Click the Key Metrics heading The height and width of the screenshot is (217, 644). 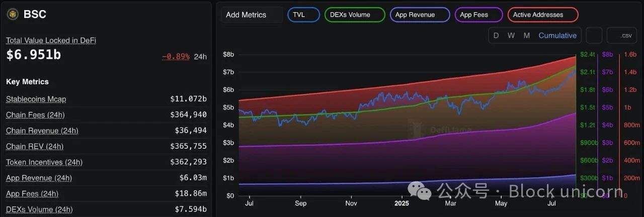pos(27,81)
